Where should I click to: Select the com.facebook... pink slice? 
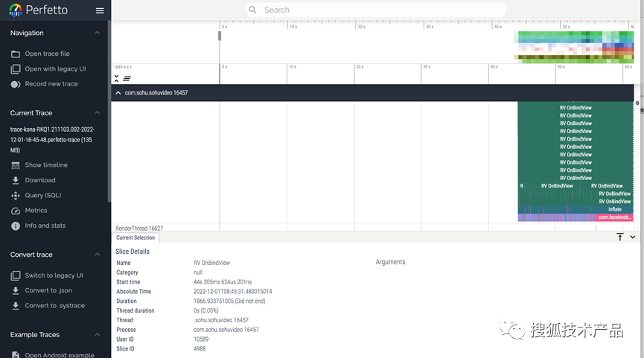click(x=614, y=217)
